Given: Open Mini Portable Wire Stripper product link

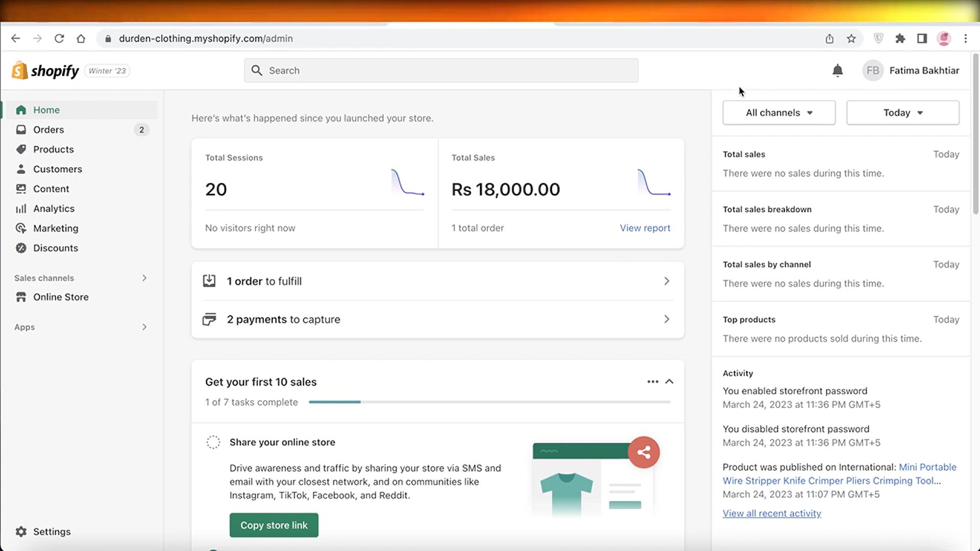Looking at the screenshot, I should 840,473.
